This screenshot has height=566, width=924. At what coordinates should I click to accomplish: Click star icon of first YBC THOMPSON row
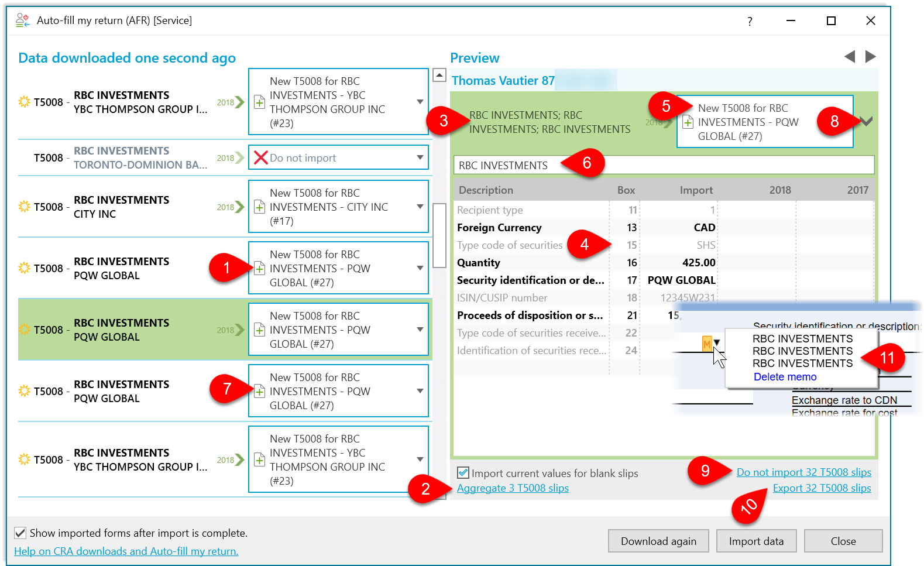24,101
